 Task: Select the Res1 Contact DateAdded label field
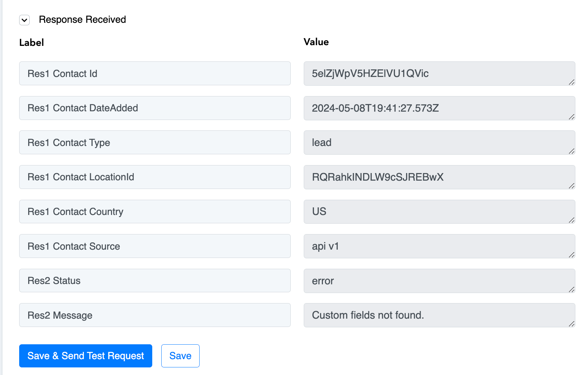[155, 108]
